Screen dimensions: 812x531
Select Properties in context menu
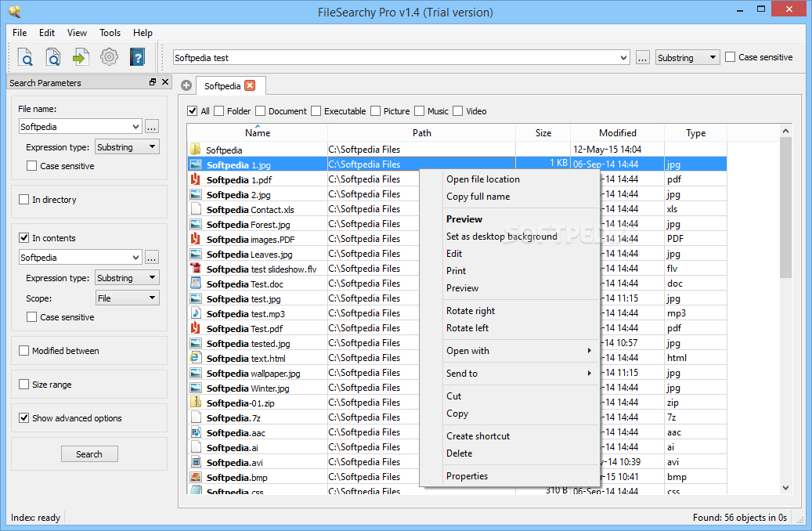click(x=521, y=476)
